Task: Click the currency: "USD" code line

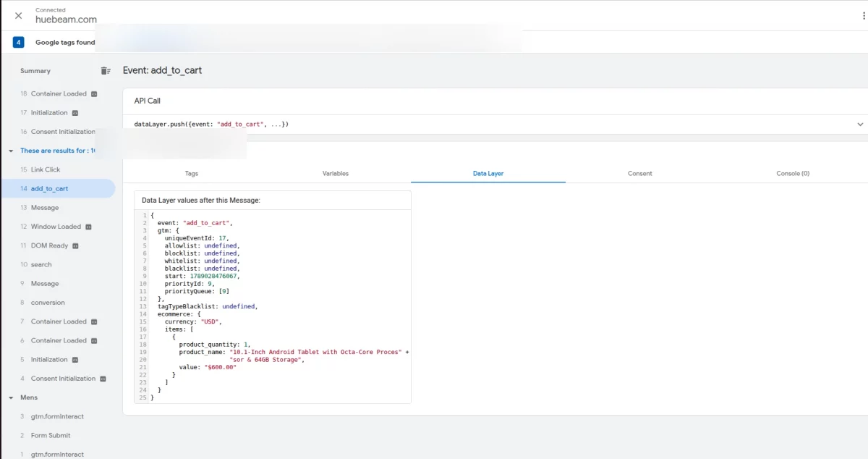Action: 194,321
